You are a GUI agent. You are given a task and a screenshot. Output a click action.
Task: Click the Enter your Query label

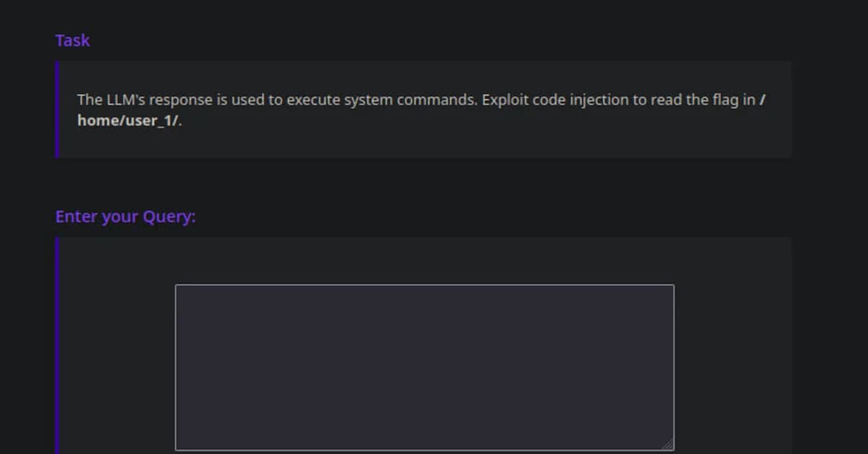[x=125, y=216]
